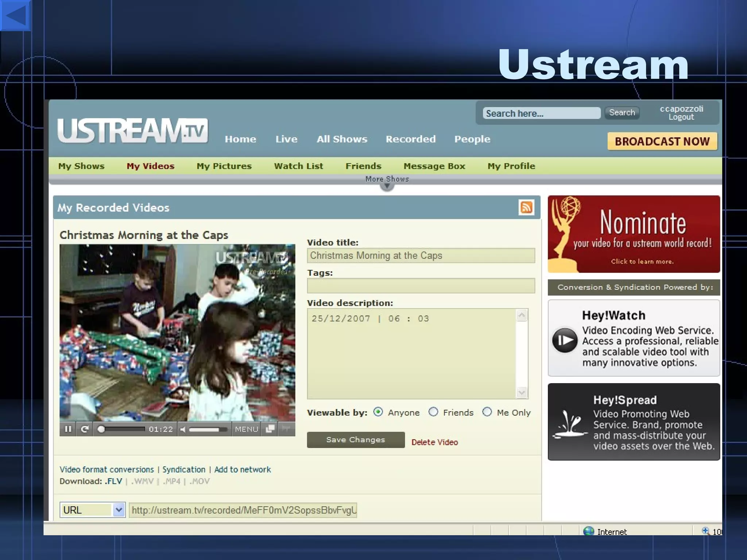Screen dimensions: 747x560
Task: Open the Live section
Action: (286, 139)
